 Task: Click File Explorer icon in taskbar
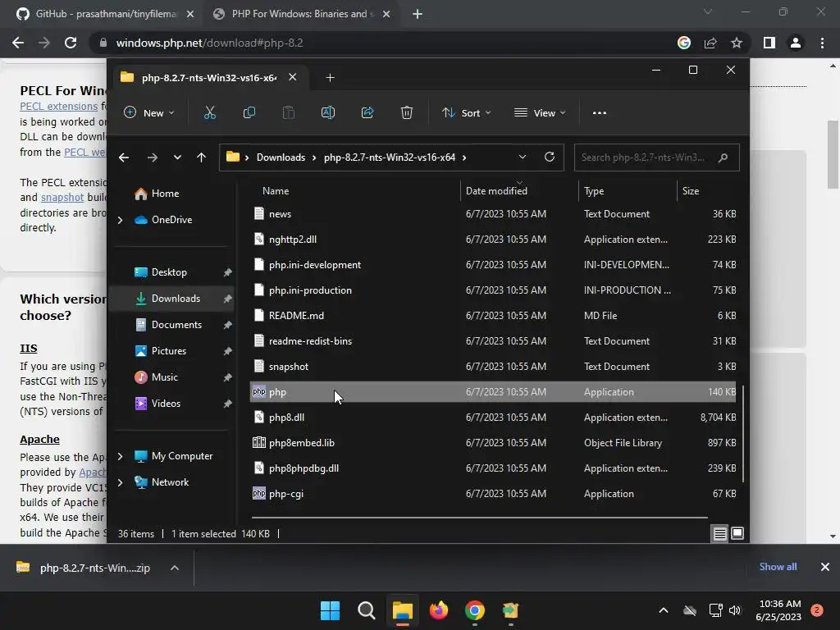(x=402, y=610)
